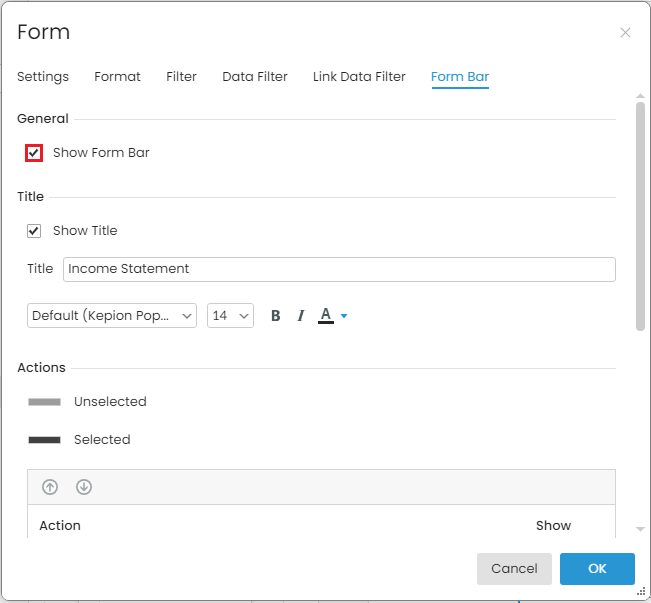
Task: Open the font size 14 dropdown
Action: 230,316
